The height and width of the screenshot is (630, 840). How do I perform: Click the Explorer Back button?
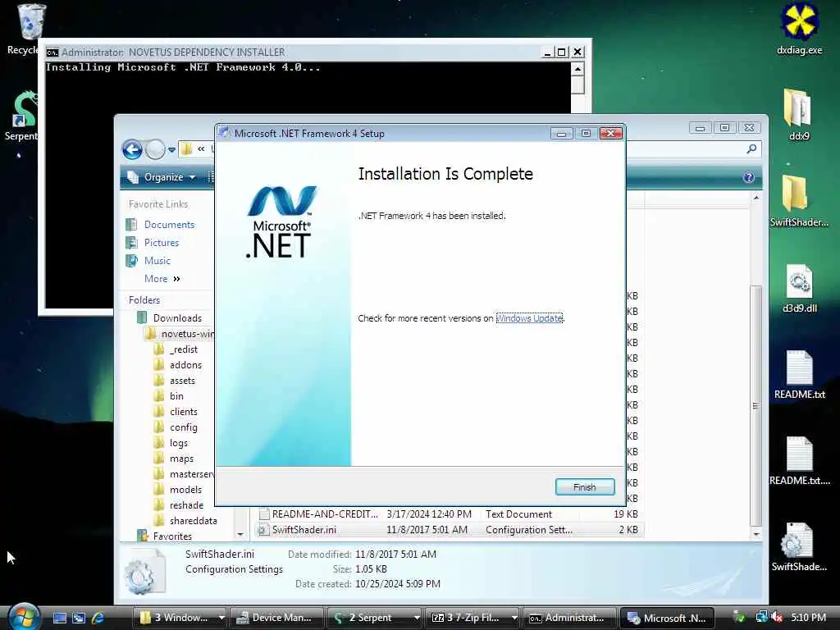pyautogui.click(x=132, y=149)
